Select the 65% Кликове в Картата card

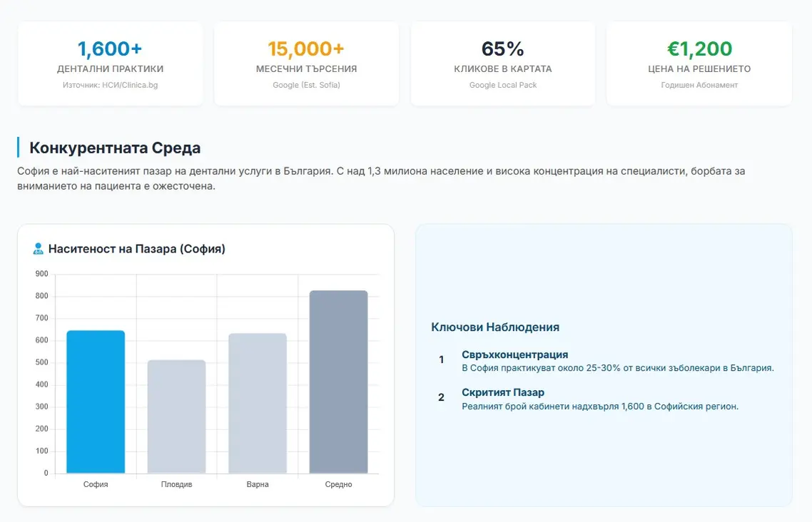click(x=502, y=63)
